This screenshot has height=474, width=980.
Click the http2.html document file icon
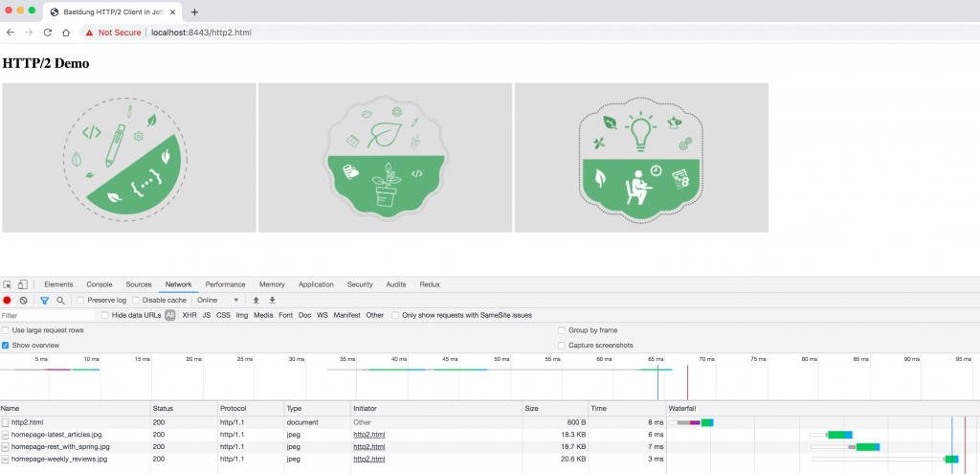[5, 422]
